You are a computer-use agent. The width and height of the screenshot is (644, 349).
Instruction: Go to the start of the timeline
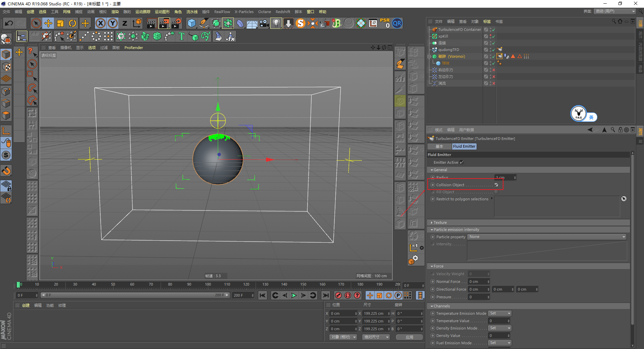[263, 295]
